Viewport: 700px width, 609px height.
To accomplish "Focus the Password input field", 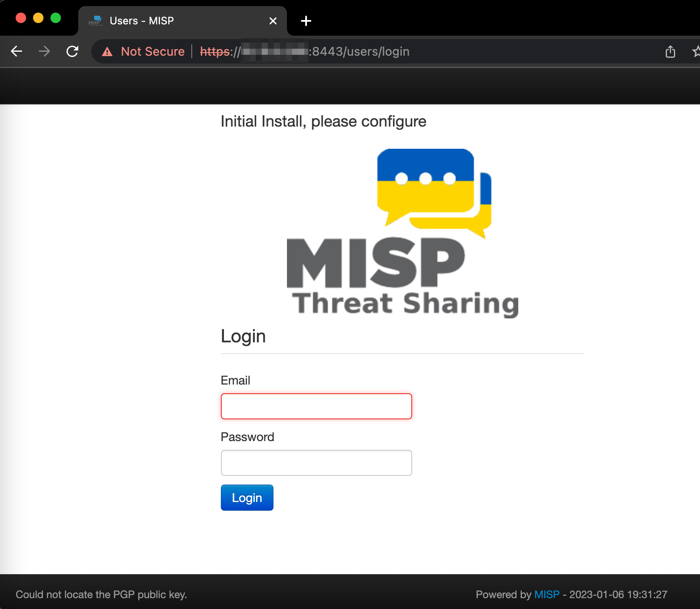I will [316, 462].
